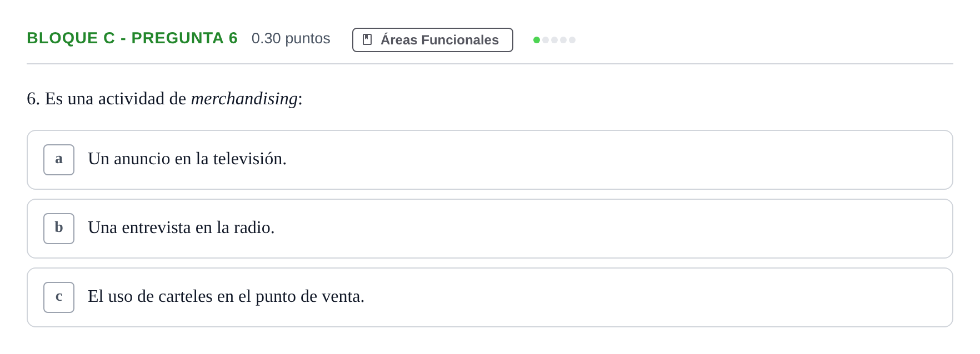Click the 'BLOQUE C - PREGUNTA 6' heading
This screenshot has width=980, height=354.
[132, 38]
